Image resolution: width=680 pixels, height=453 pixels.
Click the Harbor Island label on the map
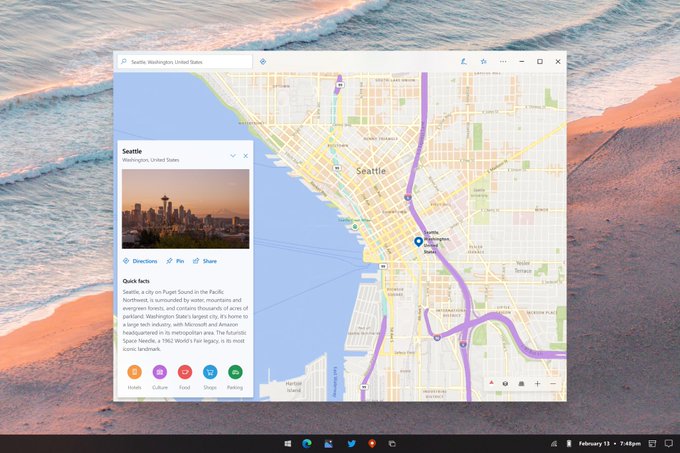point(294,387)
